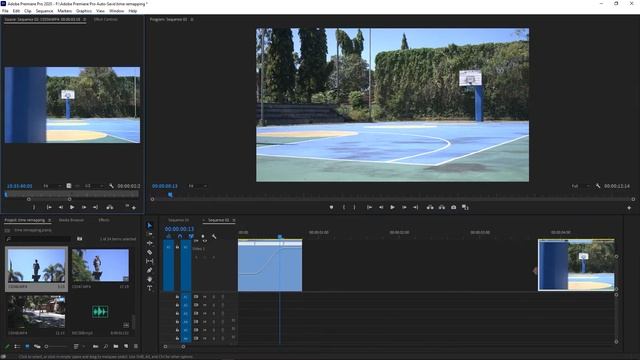The width and height of the screenshot is (640, 360).
Task: Toggle track output eye on Video 1
Action: 204,241
